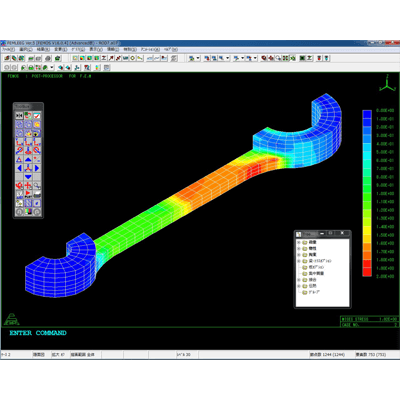400x400 pixels.
Task: Click the red Z icon in top toolbar
Action: (104, 58)
